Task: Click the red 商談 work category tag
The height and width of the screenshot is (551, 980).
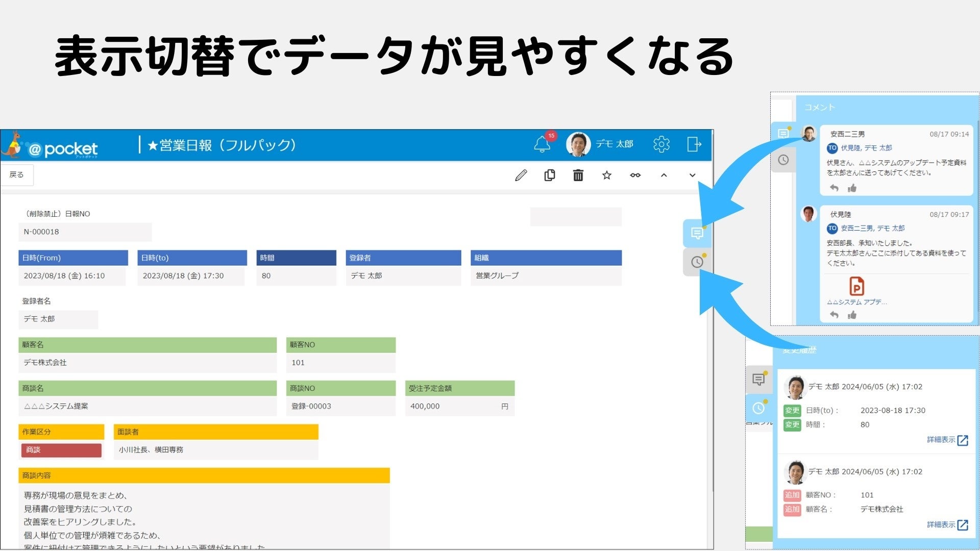Action: [61, 450]
